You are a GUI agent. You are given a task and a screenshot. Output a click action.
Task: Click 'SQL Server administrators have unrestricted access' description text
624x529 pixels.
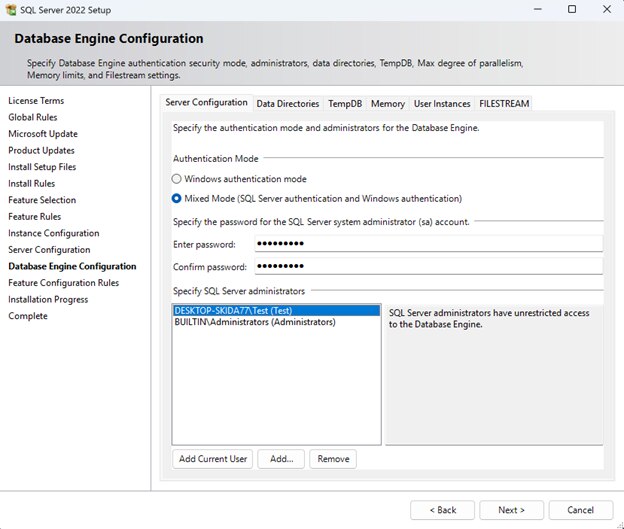[489, 318]
